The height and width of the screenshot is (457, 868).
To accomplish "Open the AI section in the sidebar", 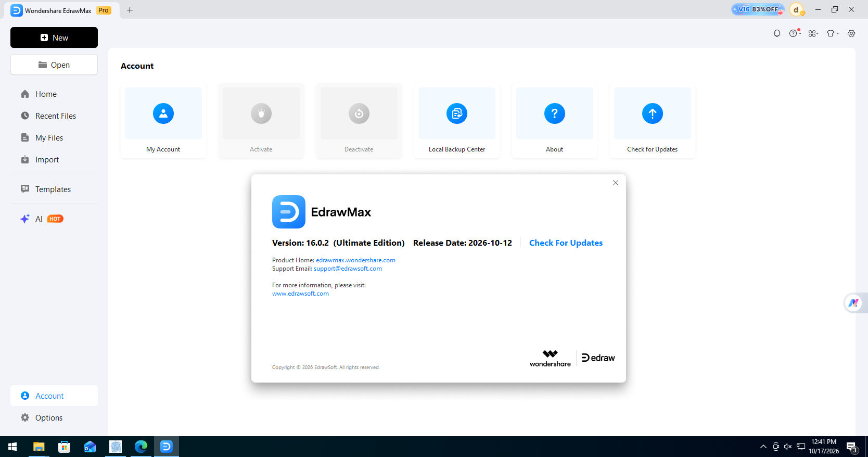I will (x=54, y=219).
